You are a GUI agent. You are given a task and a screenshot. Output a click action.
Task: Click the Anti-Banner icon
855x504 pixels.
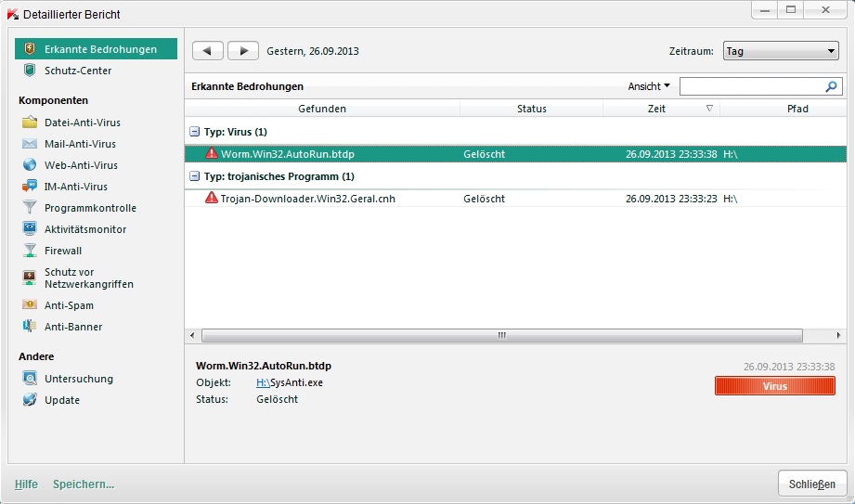point(30,326)
